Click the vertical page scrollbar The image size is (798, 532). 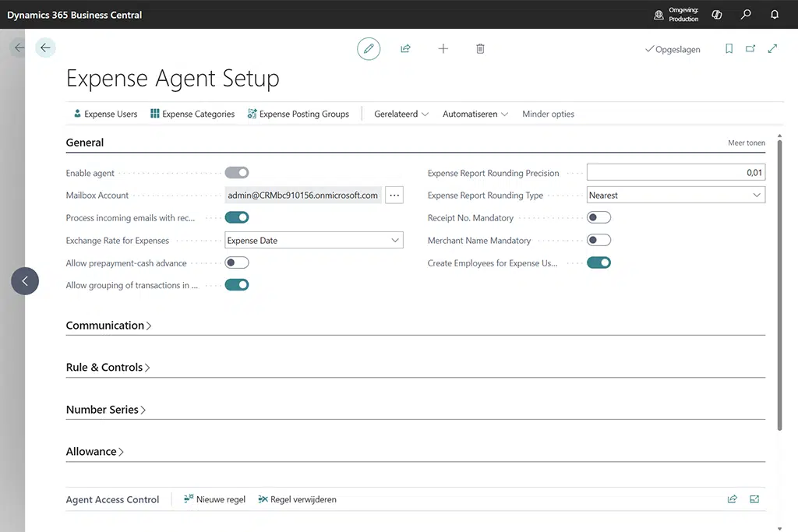[x=779, y=285]
